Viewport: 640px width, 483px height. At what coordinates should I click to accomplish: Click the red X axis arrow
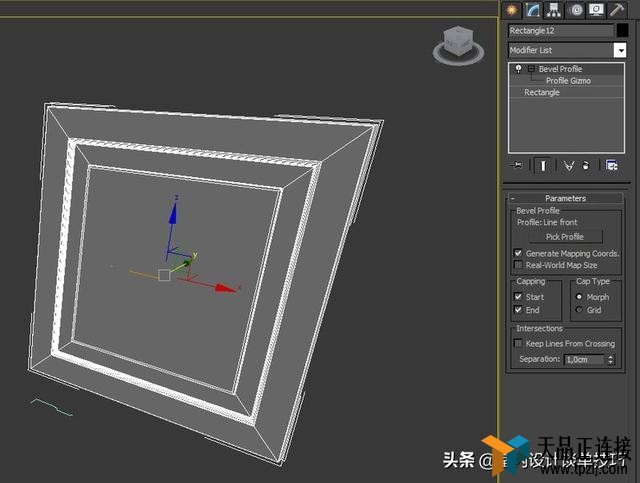pyautogui.click(x=225, y=288)
